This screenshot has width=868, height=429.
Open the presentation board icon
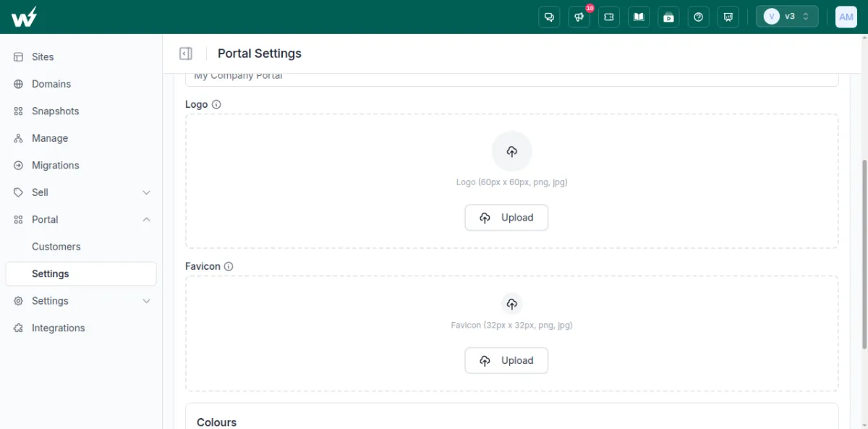(728, 17)
